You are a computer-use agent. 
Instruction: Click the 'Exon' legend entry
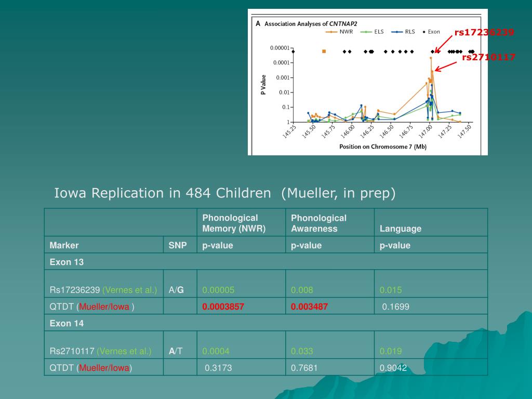click(431, 32)
